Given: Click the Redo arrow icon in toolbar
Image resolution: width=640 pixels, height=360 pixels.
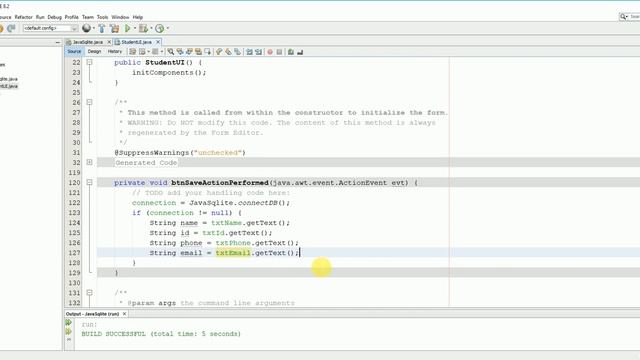Looking at the screenshot, I should [x=11, y=28].
